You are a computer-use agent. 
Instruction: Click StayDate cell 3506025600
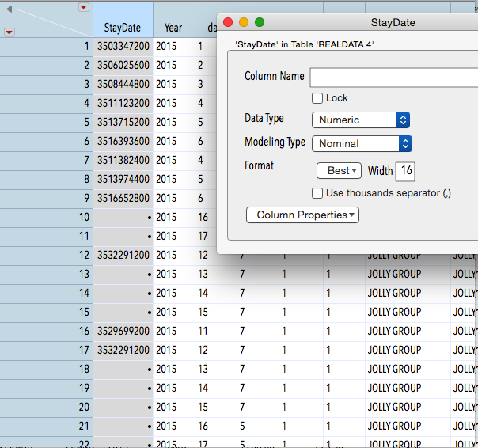[x=123, y=65]
